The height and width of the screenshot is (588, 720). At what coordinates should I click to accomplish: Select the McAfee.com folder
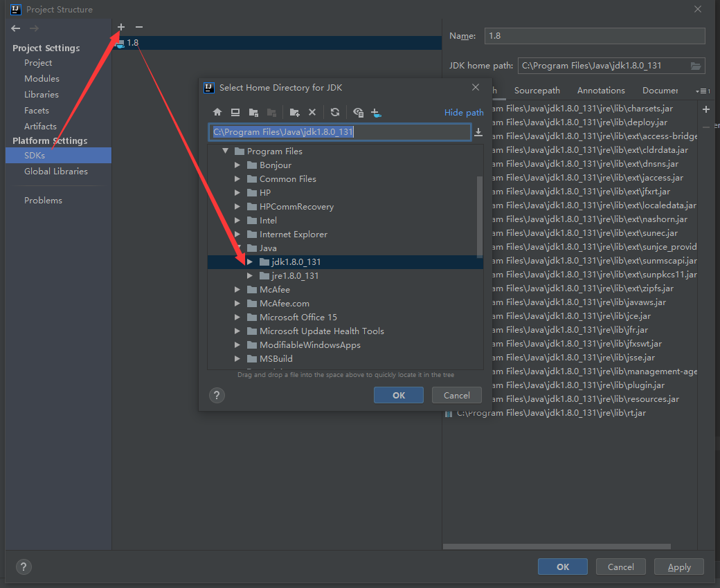(x=285, y=303)
